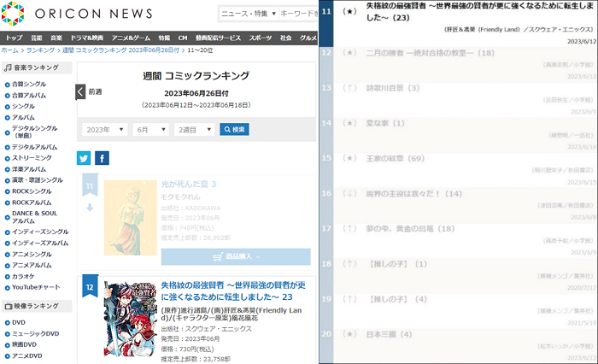Click 失格紋の最強賢者 cover thumbnail
This screenshot has width=598, height=364.
point(131,319)
